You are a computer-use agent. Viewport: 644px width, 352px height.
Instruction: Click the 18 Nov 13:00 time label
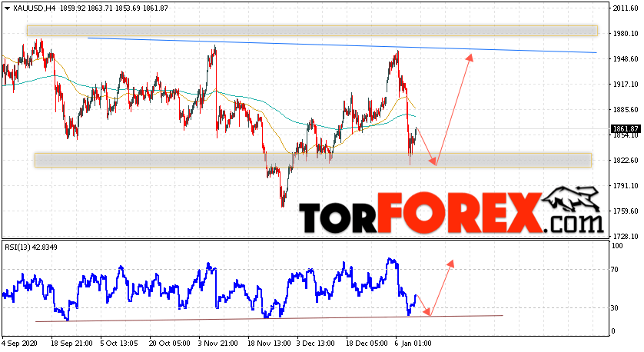coord(269,344)
